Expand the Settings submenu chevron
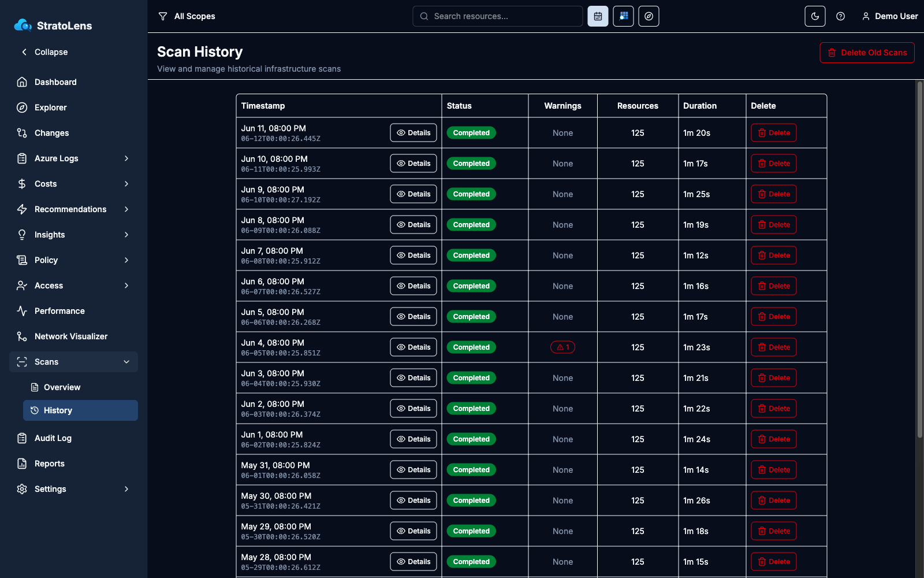This screenshot has height=578, width=924. [126, 489]
